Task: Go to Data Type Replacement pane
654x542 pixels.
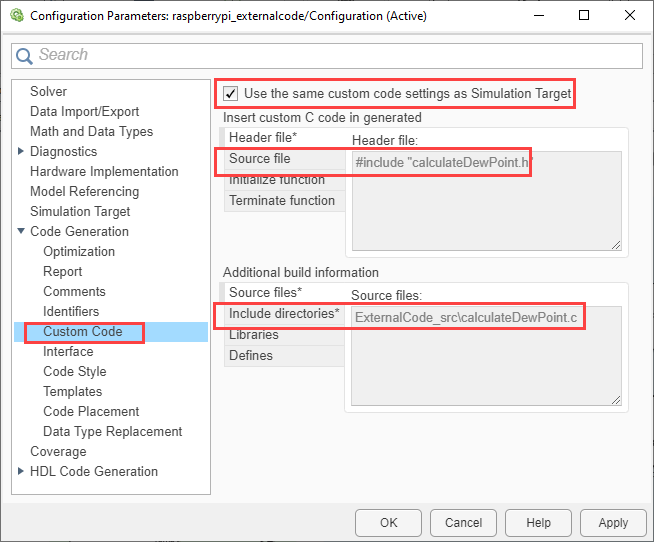Action: pyautogui.click(x=112, y=432)
